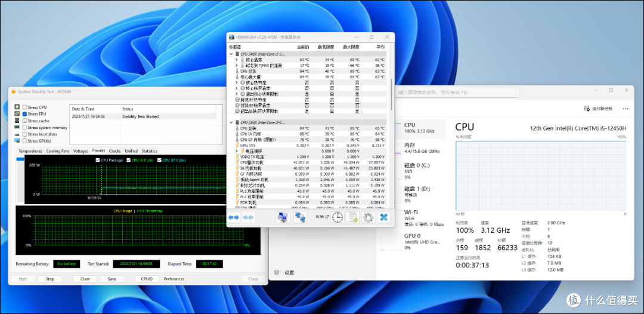
Task: Switch to Cooling Fans tab
Action: click(x=57, y=151)
